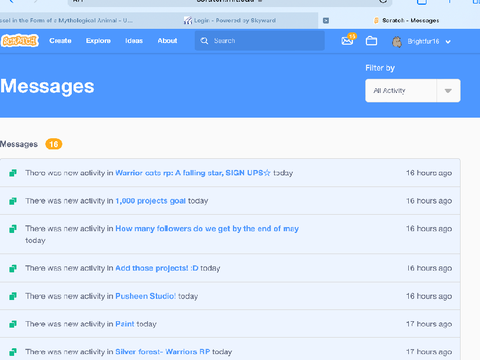
Task: Click '17 hours ago' on Paint row
Action: click(429, 324)
